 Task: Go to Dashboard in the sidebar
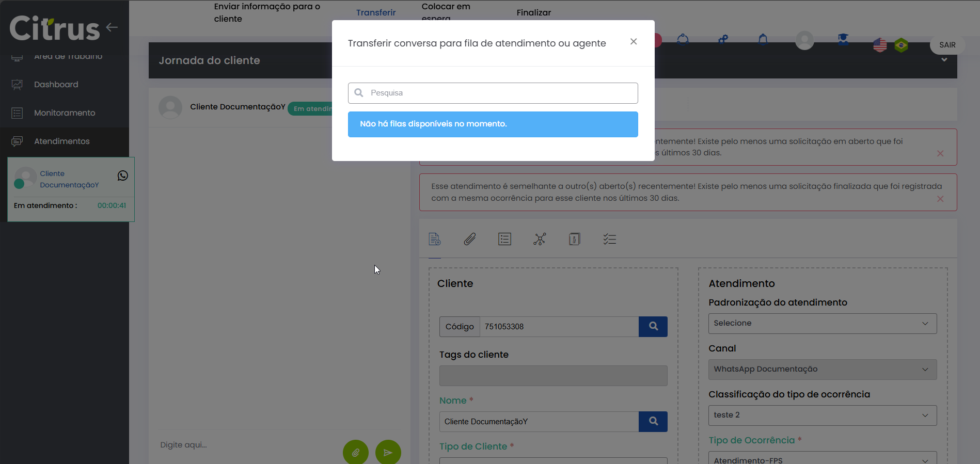coord(56,85)
